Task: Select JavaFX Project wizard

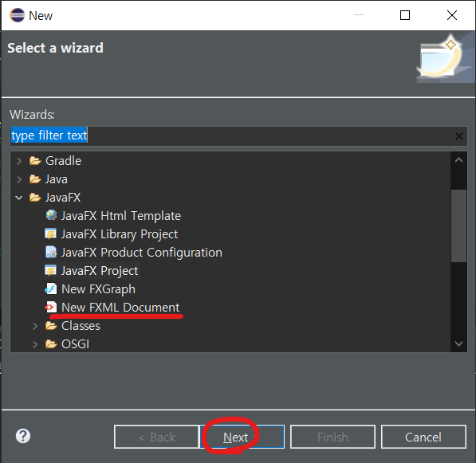Action: tap(100, 271)
